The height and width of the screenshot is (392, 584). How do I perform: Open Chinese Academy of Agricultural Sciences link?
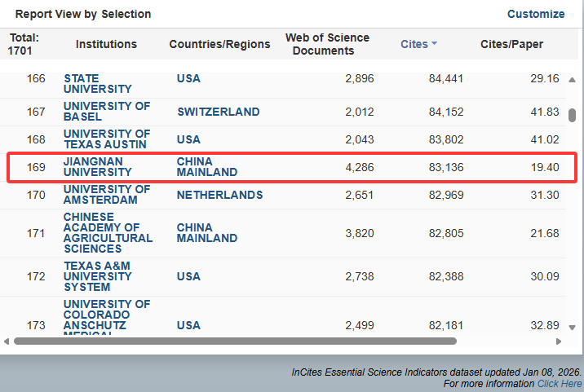[x=108, y=233]
